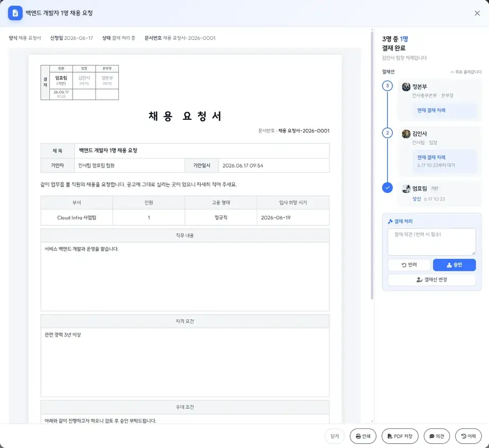The image size is (489, 448).
Task: Focus the 결재 의견 comment textarea
Action: point(432,242)
